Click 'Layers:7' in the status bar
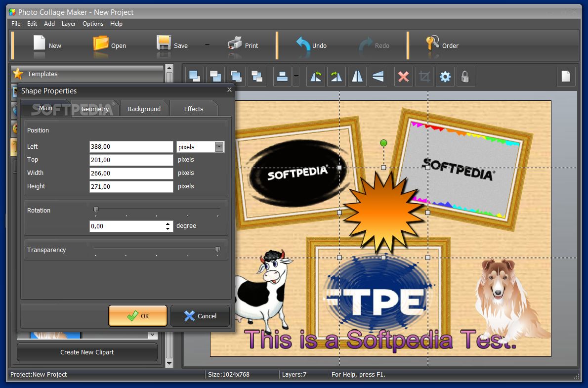The image size is (588, 388). click(x=294, y=375)
